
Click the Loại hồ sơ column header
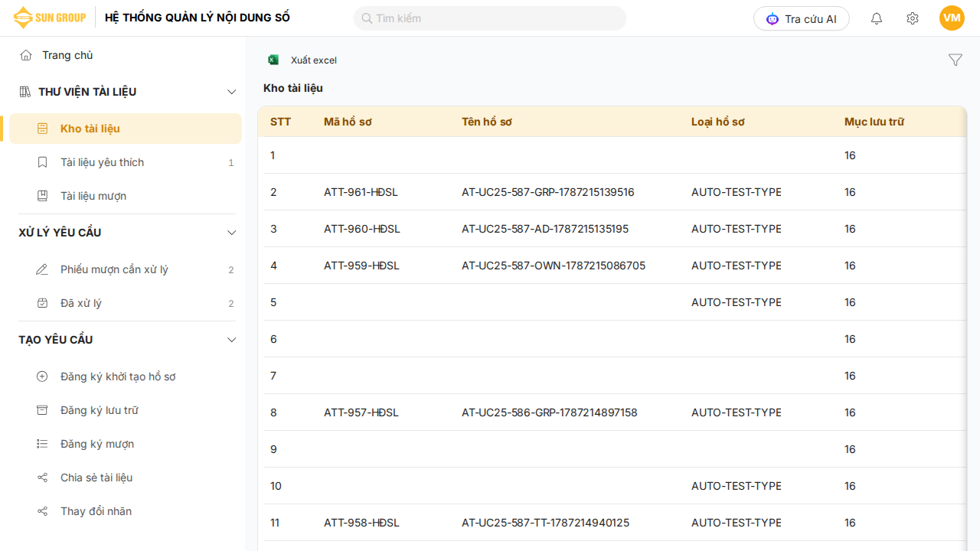click(718, 122)
